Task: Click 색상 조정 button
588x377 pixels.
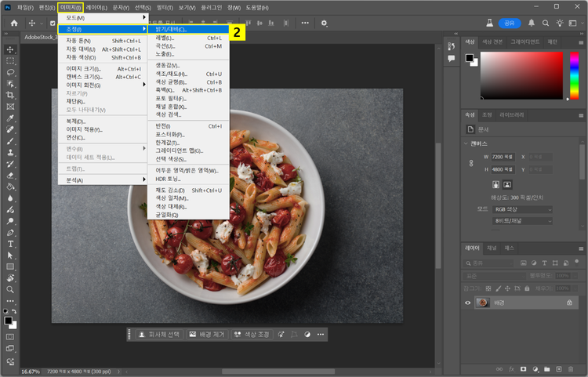Action: tap(252, 335)
